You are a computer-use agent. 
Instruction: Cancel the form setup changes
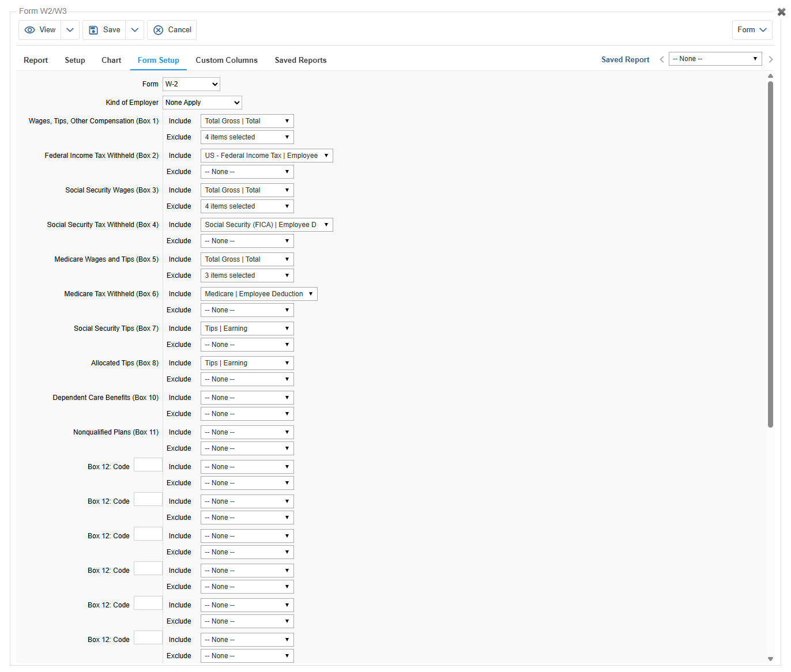[172, 30]
